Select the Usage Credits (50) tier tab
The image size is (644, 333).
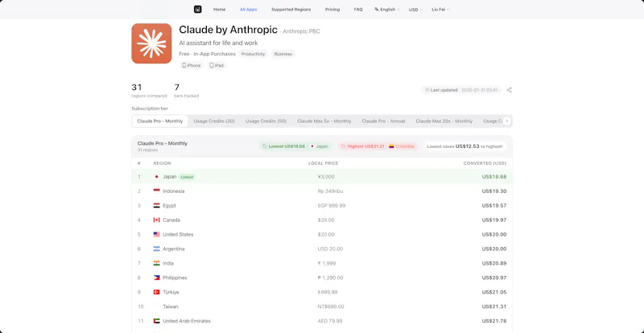click(266, 121)
